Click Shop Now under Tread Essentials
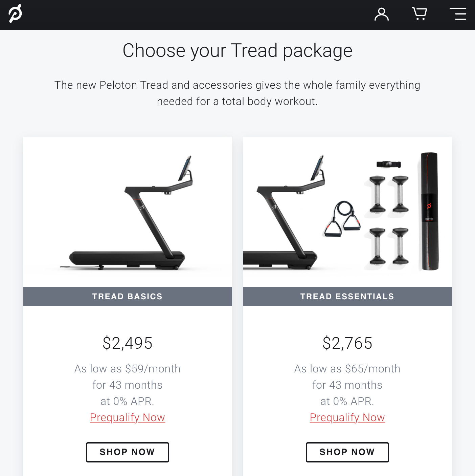The height and width of the screenshot is (476, 475). click(347, 452)
